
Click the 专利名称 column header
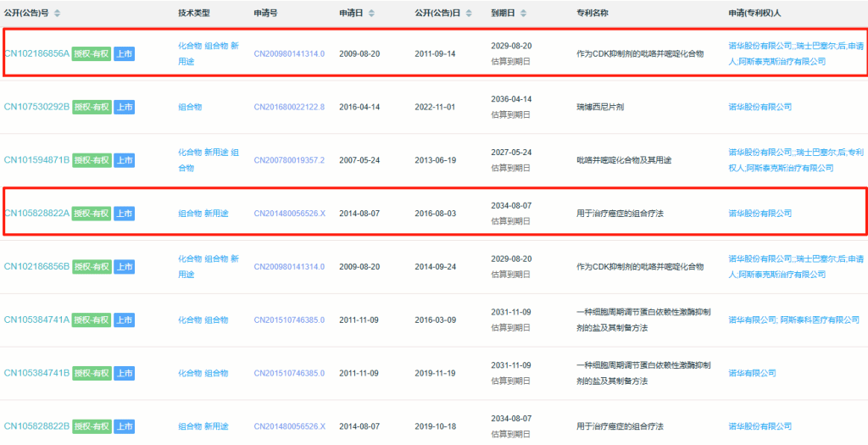click(593, 14)
